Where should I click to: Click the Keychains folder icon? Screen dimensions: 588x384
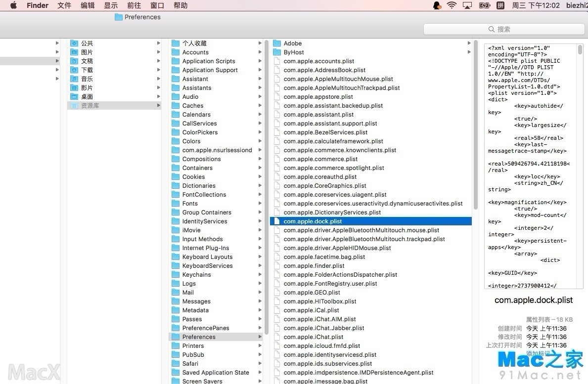click(176, 275)
